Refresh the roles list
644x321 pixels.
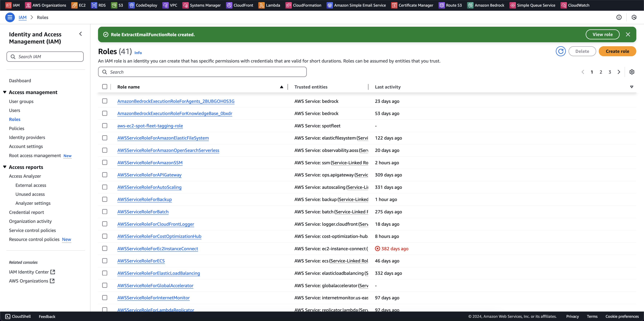click(x=560, y=51)
